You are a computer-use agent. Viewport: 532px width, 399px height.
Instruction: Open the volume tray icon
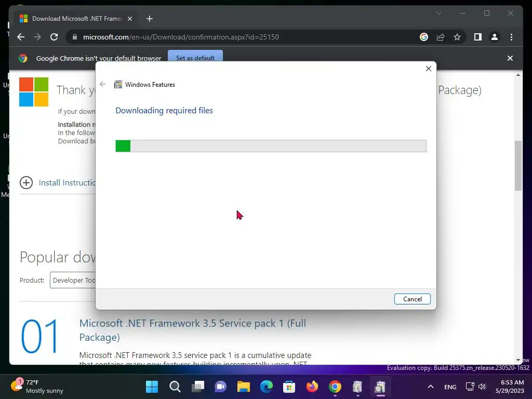coord(482,387)
